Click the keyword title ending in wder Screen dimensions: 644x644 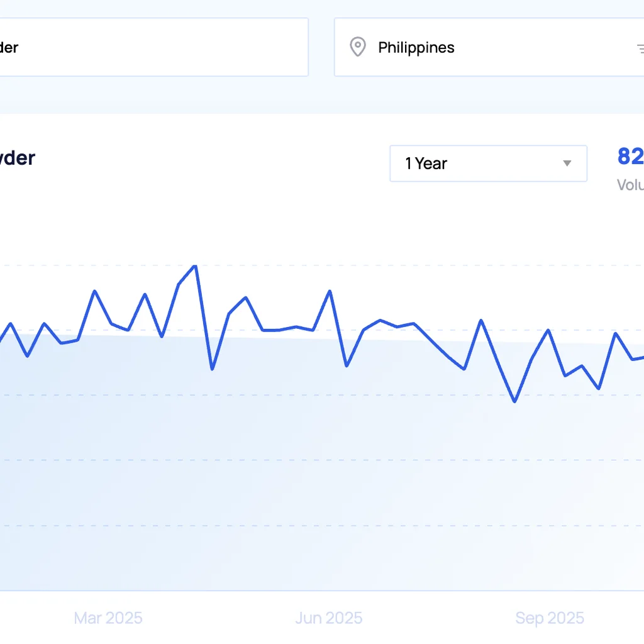point(17,158)
